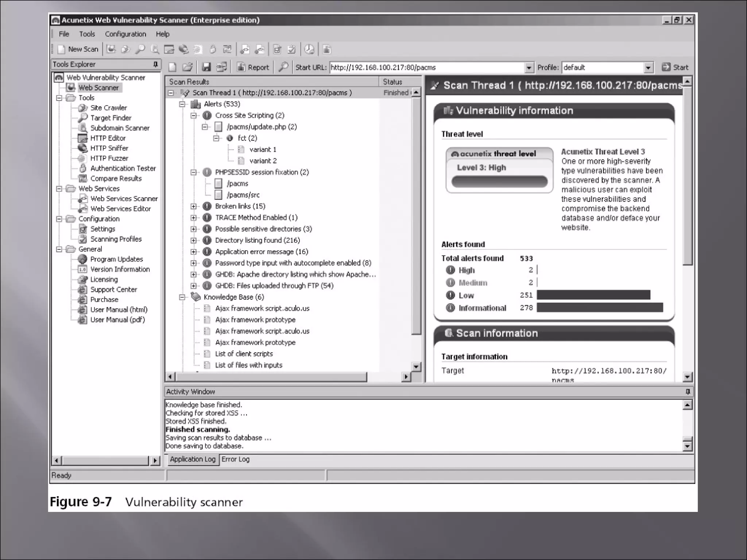Expand the Broken links (15) node
The height and width of the screenshot is (560, 747).
[x=194, y=206]
